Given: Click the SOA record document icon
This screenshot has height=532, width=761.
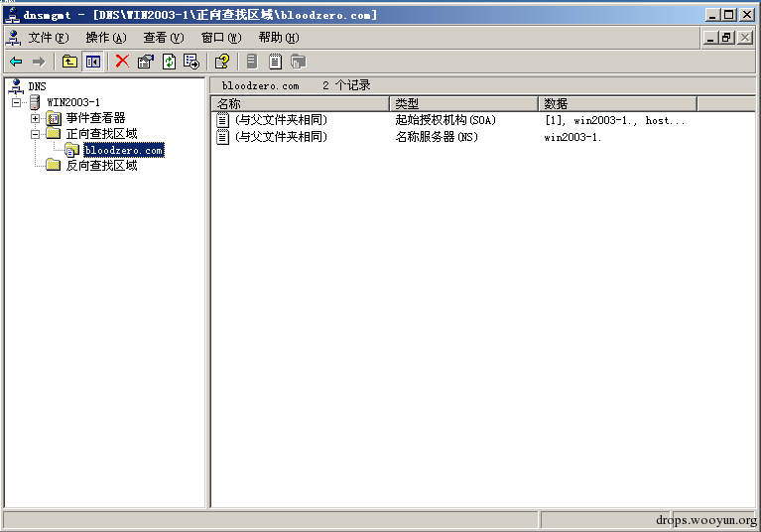Looking at the screenshot, I should (222, 120).
